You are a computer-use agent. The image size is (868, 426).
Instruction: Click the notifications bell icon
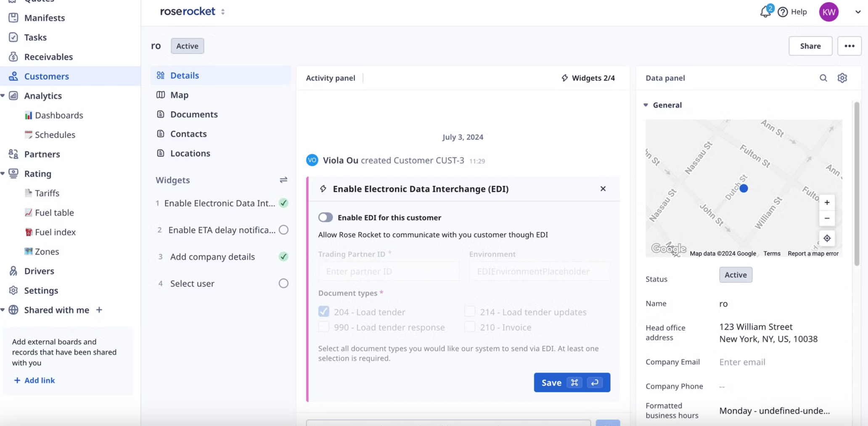(765, 12)
